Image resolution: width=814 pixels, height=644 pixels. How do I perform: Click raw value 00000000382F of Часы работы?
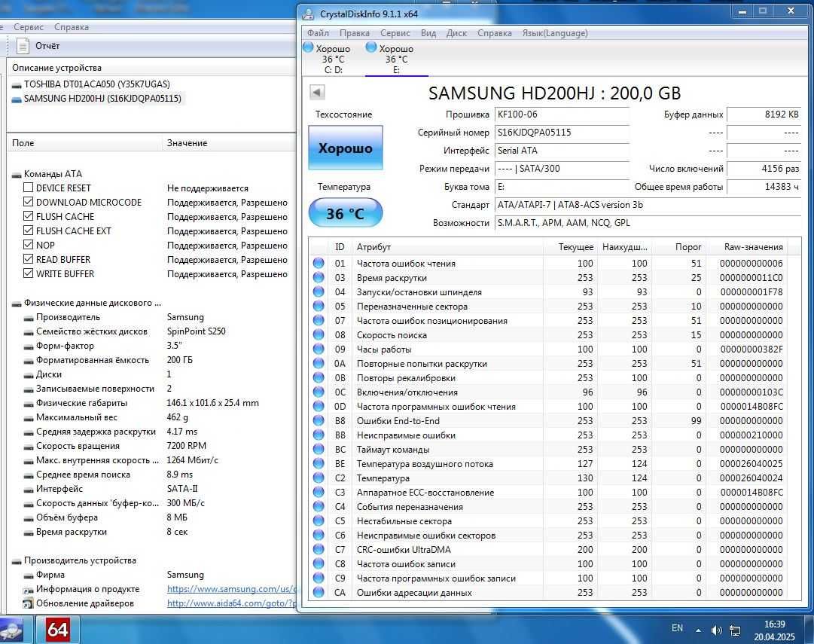tap(752, 349)
